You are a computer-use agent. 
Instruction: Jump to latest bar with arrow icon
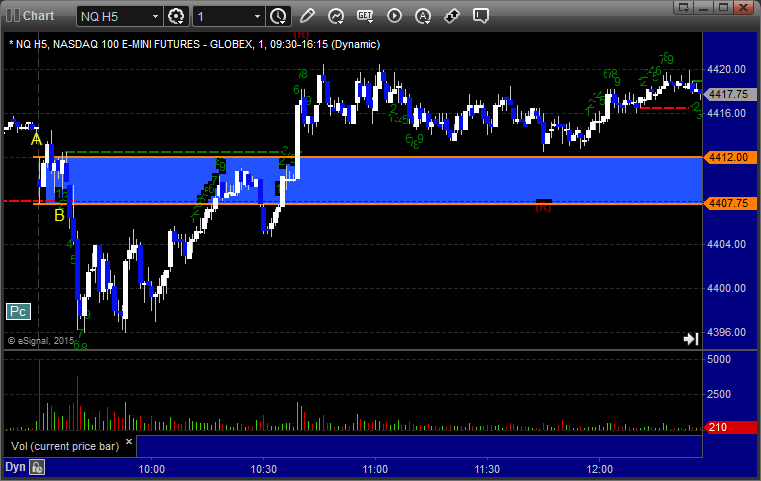(x=691, y=339)
